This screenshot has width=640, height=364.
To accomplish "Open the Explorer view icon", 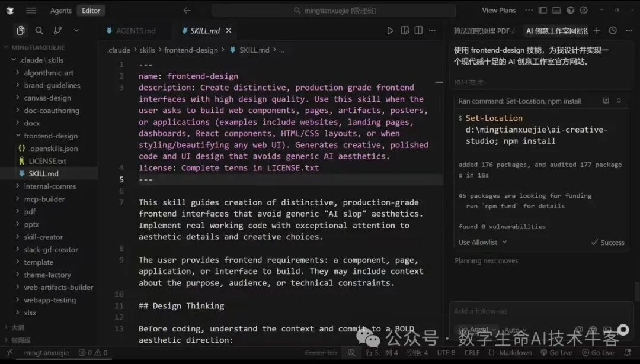I will (x=21, y=30).
